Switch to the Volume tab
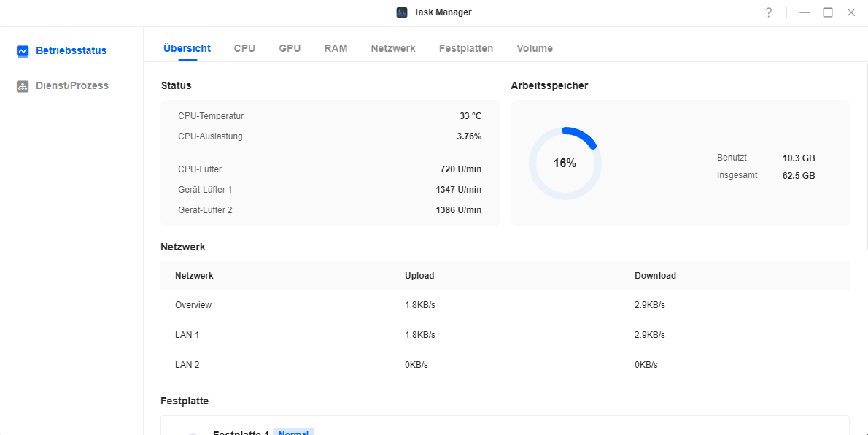 tap(534, 48)
